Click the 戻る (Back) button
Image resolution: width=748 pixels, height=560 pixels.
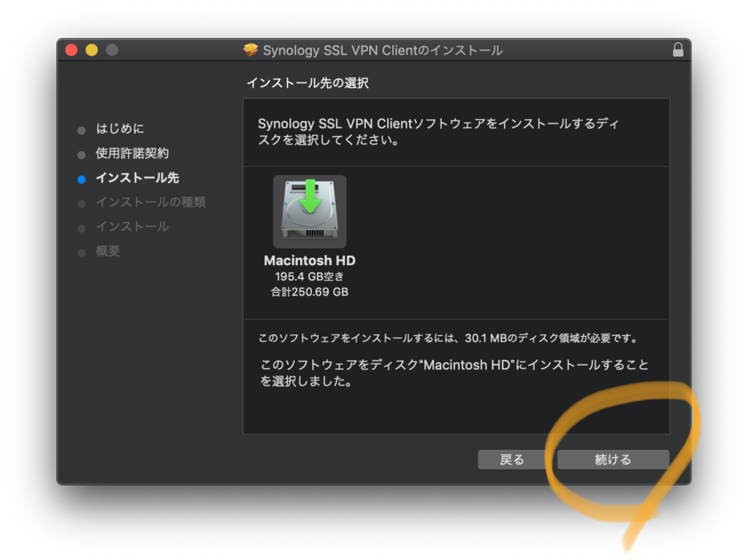[x=511, y=459]
